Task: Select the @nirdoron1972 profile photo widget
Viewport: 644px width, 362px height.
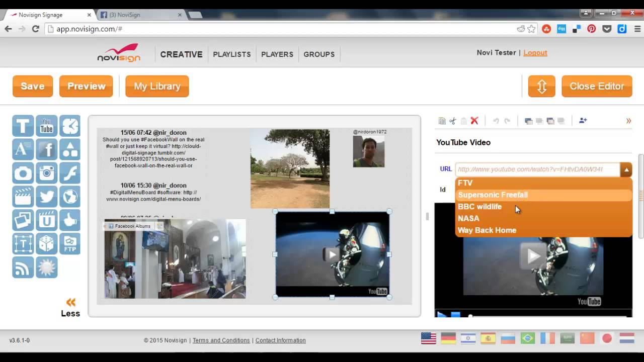Action: pos(369,151)
